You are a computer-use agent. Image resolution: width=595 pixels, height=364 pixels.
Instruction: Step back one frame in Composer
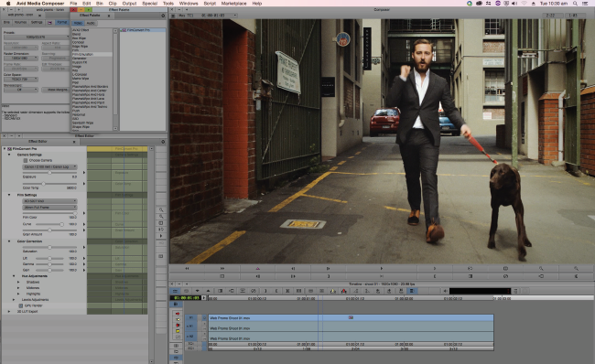coord(293,269)
